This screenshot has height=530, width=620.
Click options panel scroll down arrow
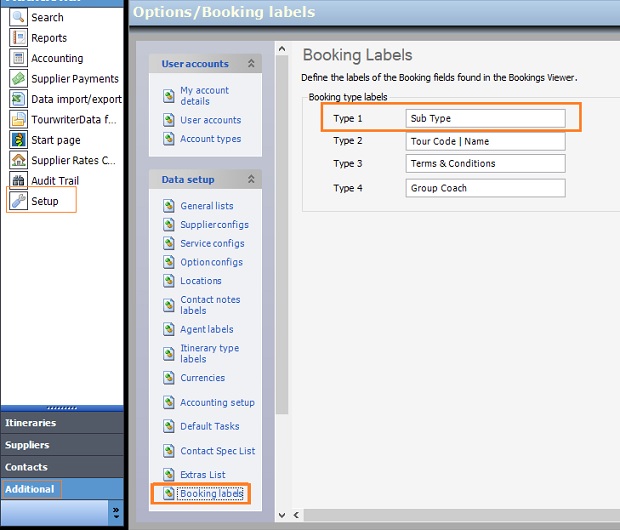click(282, 515)
